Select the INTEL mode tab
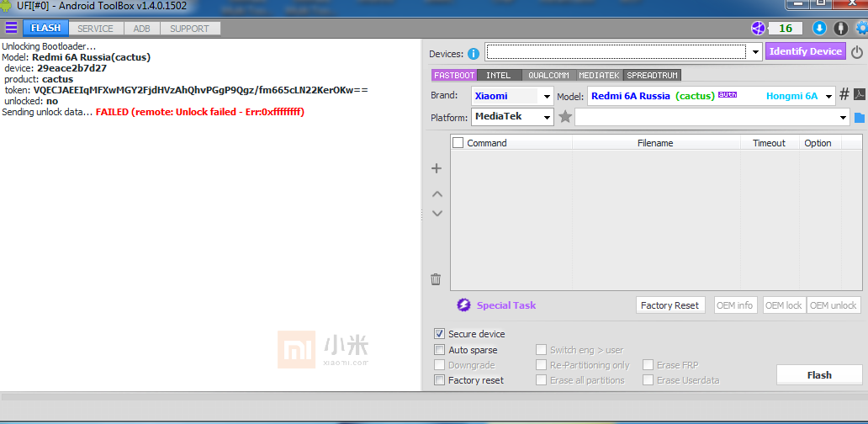The height and width of the screenshot is (424, 868). (499, 75)
